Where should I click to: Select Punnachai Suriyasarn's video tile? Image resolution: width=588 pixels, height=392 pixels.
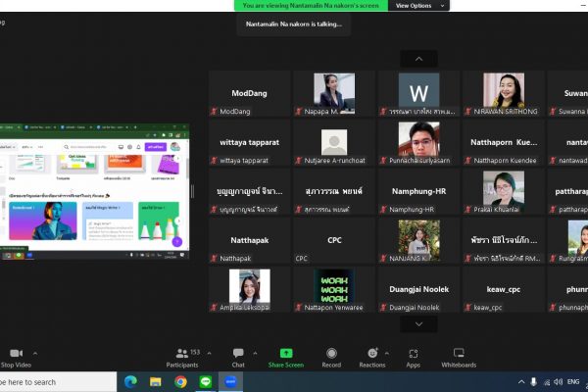418,142
